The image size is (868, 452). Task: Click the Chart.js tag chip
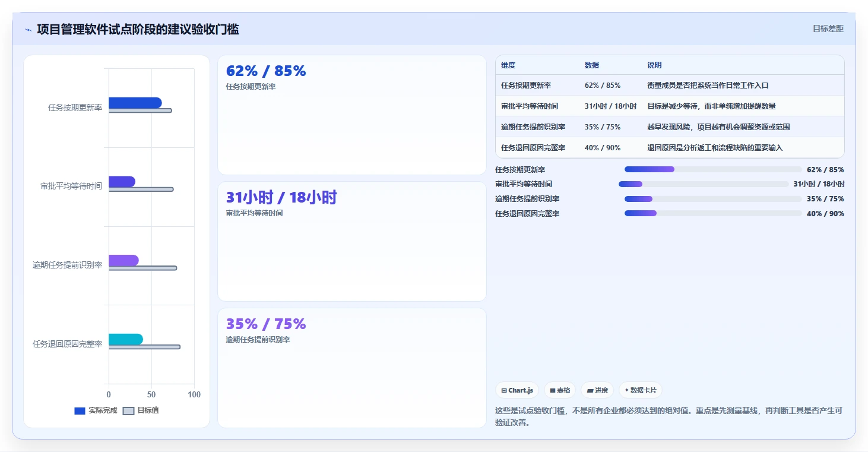coord(517,390)
